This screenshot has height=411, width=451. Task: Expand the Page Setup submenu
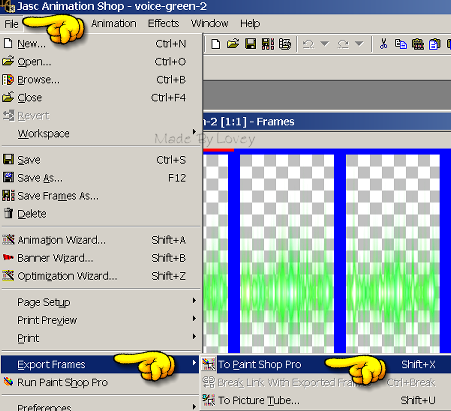[101, 302]
